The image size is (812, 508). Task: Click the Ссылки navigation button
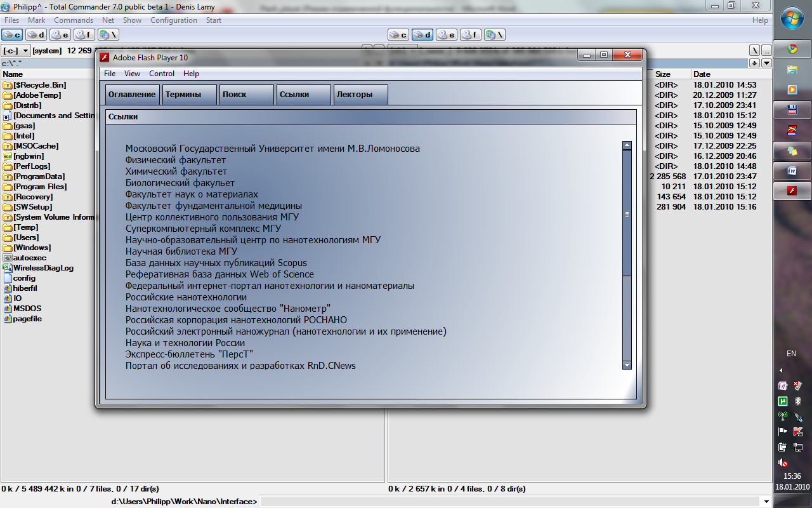tap(303, 95)
